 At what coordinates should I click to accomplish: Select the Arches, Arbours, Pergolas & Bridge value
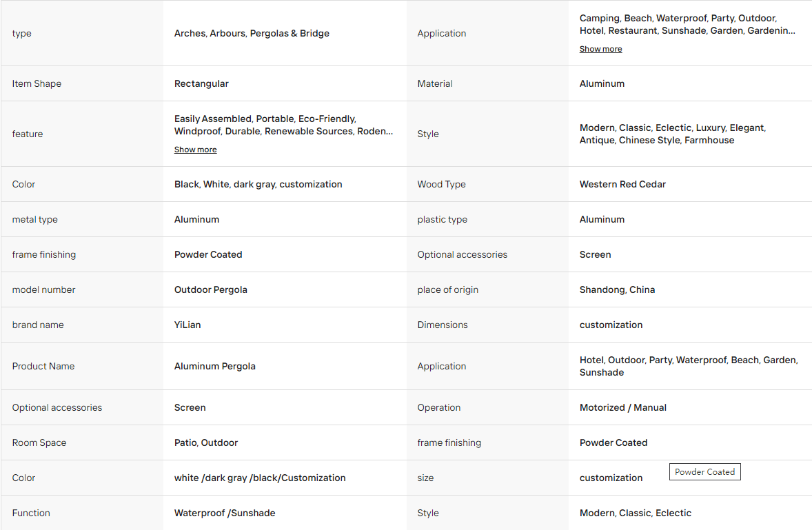(252, 33)
